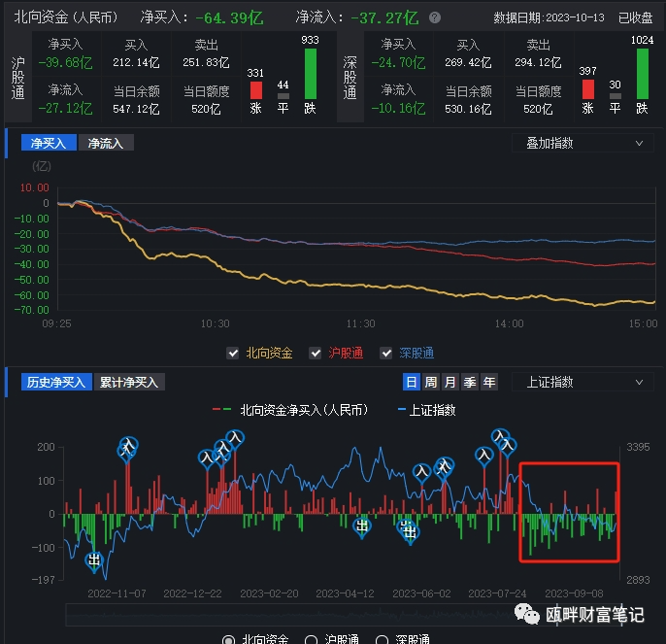Click the 数据日期 2023-10-13 text
The width and height of the screenshot is (666, 644).
tap(549, 17)
